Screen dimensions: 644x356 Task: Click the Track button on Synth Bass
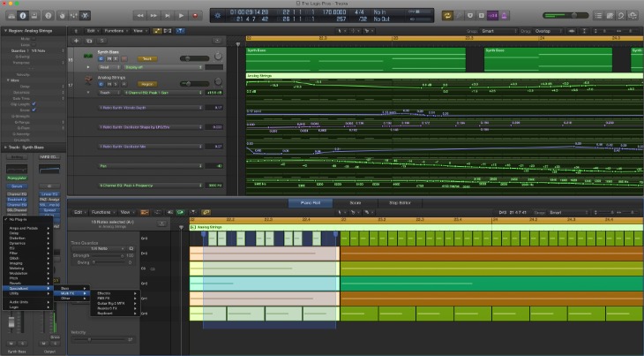tap(147, 58)
